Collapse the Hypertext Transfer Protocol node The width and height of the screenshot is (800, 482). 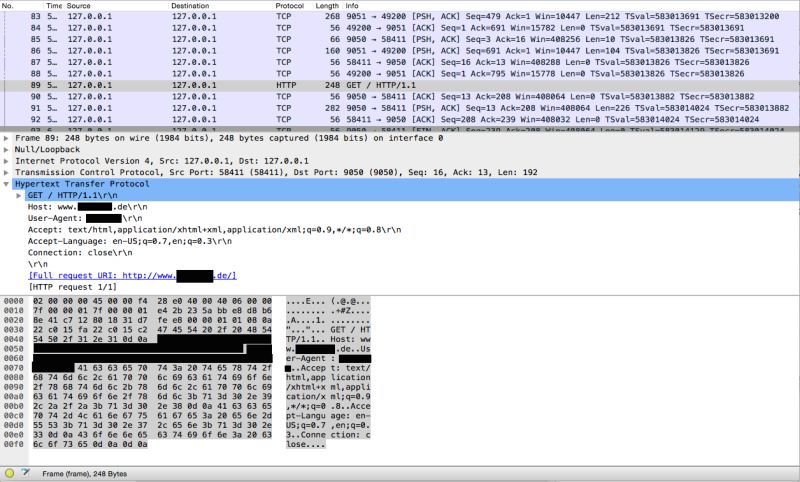[6, 184]
